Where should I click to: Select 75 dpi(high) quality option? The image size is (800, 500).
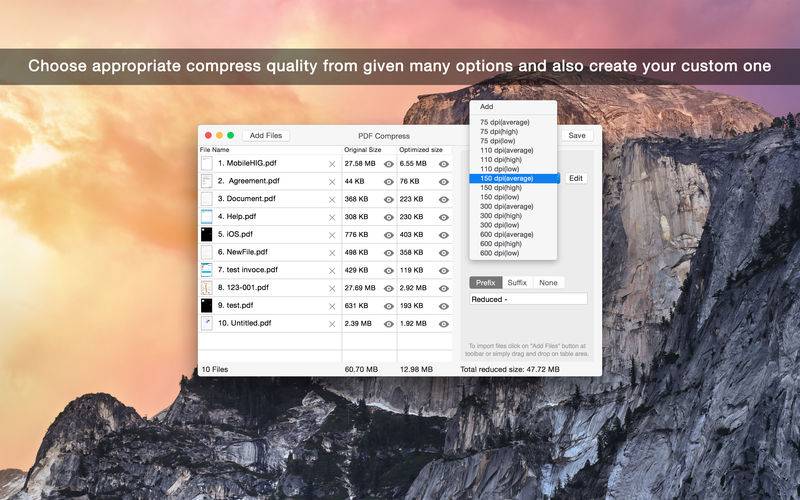point(513,132)
